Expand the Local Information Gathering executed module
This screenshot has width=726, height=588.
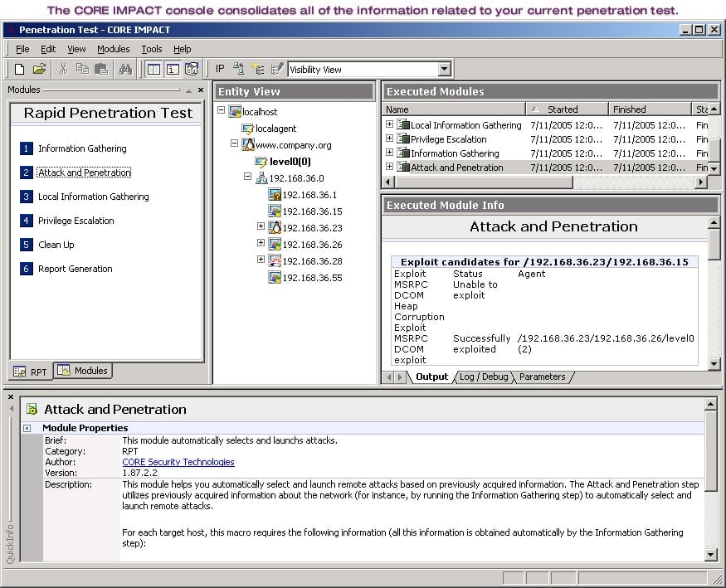tap(389, 124)
